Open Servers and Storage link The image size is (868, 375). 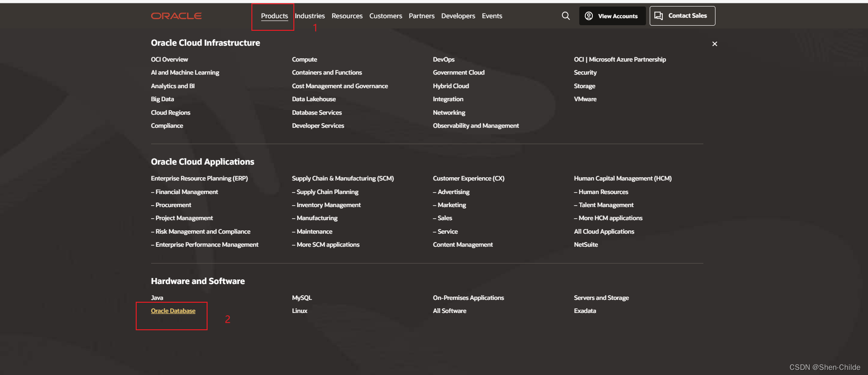click(601, 298)
